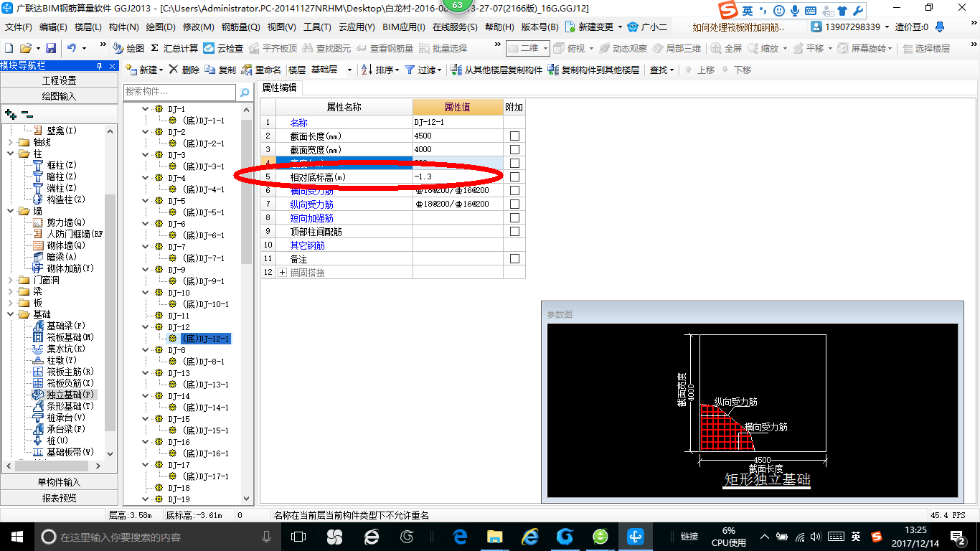980x551 pixels.
Task: Select 筏板基础(M) in navigation tree
Action: tap(63, 337)
